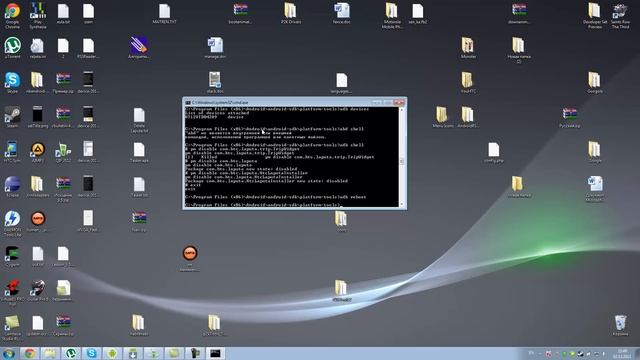Open the Google Chrome desktop shortcut
Screen dimensions: 640x360
12,15
